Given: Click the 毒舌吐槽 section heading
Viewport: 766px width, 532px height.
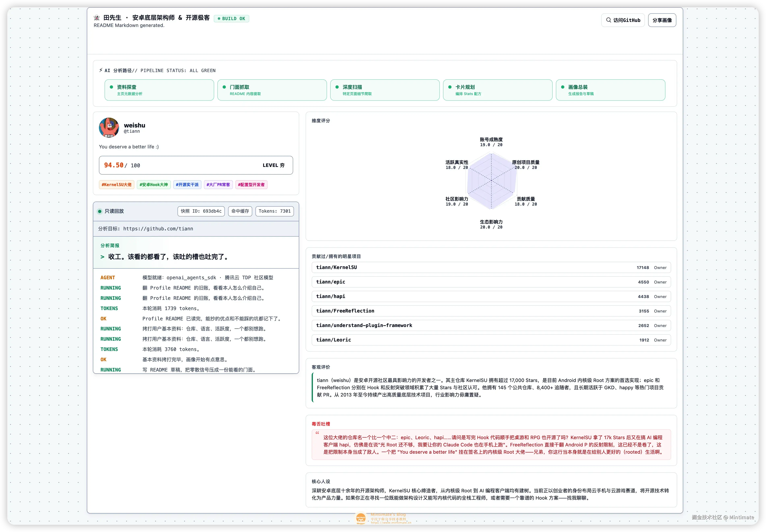Looking at the screenshot, I should (x=321, y=424).
